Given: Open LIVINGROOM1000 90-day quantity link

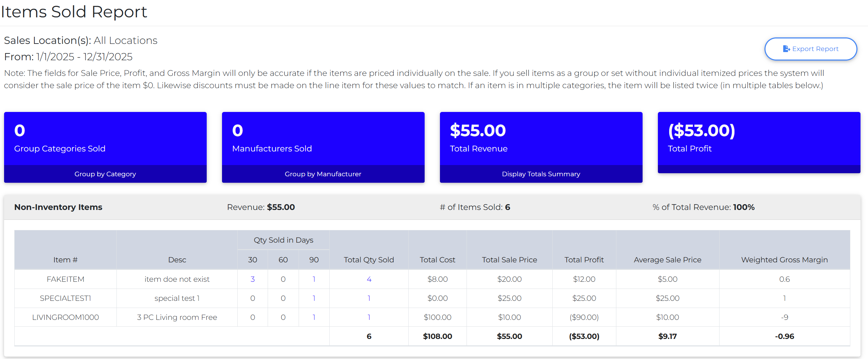Looking at the screenshot, I should (314, 317).
